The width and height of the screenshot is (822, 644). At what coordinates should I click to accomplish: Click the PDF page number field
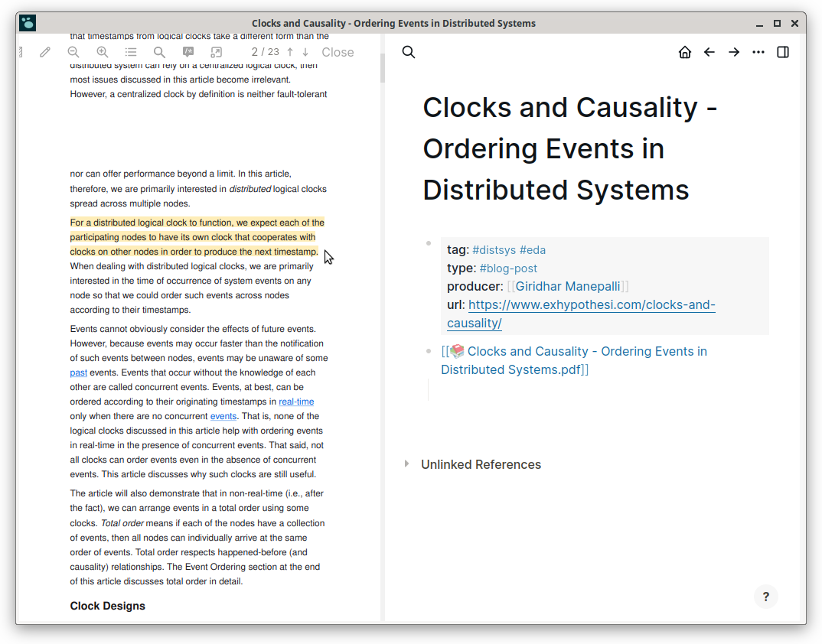click(x=254, y=52)
